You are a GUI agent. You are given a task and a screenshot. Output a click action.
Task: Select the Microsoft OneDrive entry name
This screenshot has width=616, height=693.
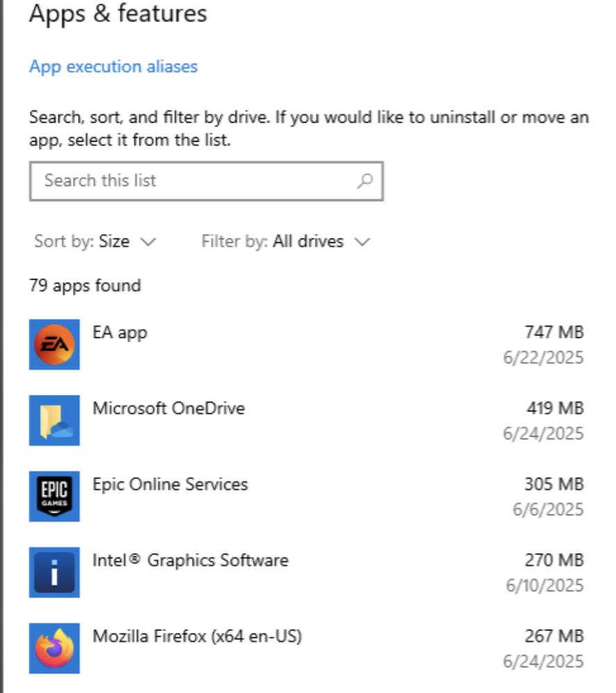[169, 408]
